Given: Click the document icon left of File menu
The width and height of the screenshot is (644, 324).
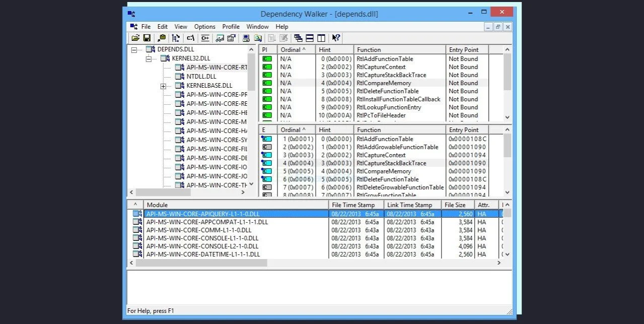Looking at the screenshot, I should coord(133,27).
